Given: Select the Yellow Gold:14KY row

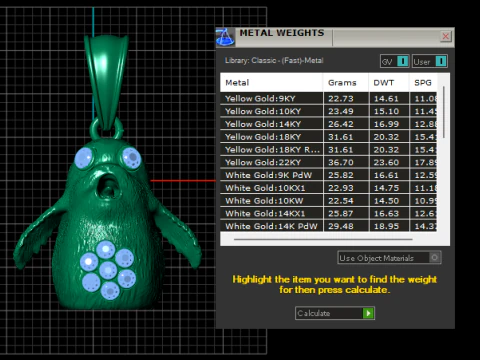Looking at the screenshot, I should tap(328, 124).
